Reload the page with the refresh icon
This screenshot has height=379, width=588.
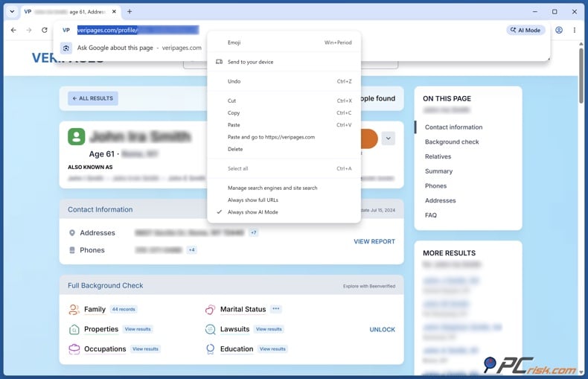pos(44,30)
